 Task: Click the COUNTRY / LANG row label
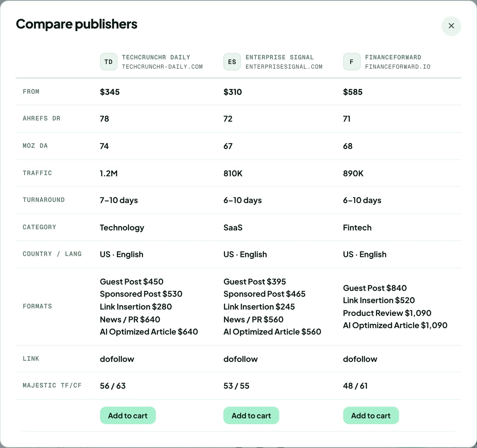(x=52, y=254)
